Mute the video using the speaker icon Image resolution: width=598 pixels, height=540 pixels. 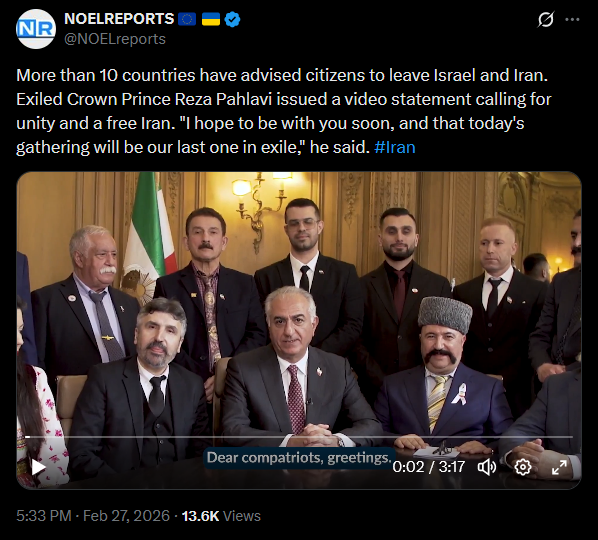[487, 467]
